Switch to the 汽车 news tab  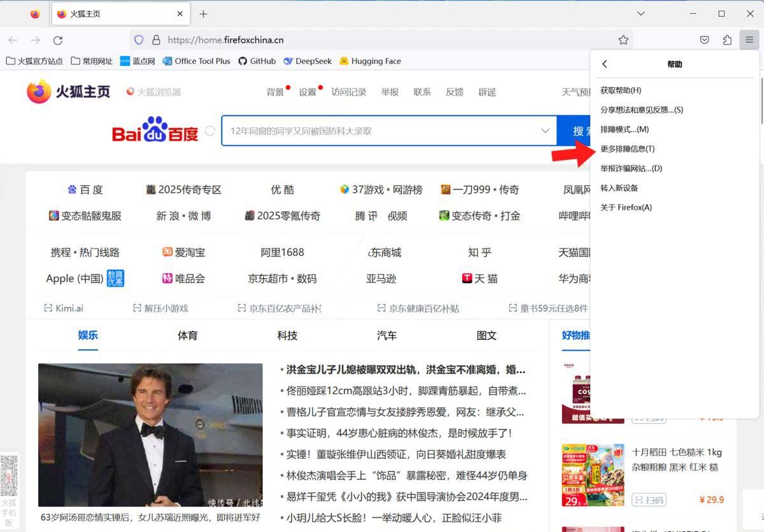click(x=386, y=335)
